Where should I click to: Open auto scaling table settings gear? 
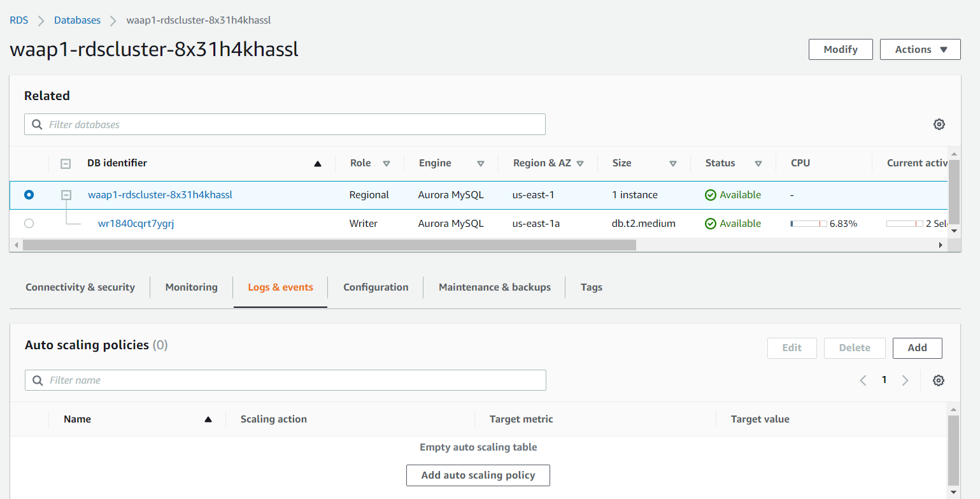938,380
